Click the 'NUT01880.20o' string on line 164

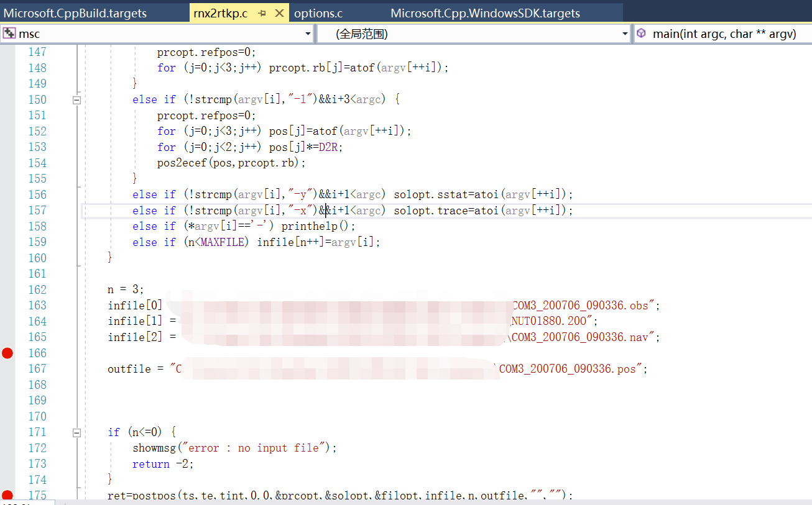551,321
